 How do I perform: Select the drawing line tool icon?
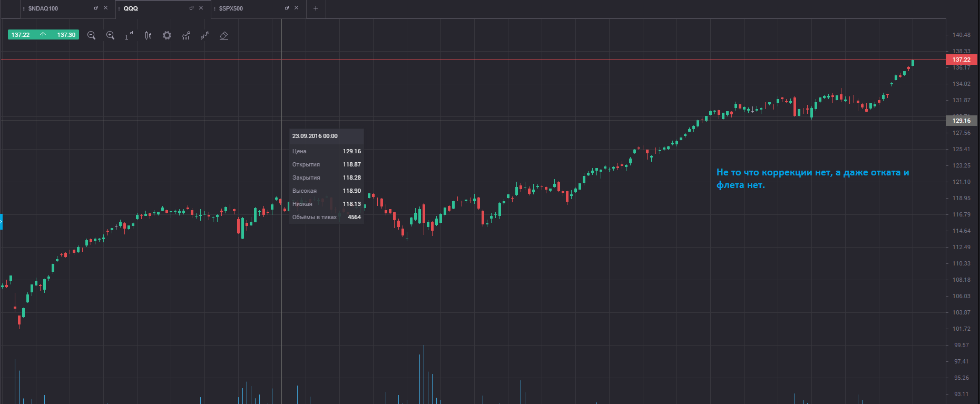point(205,35)
